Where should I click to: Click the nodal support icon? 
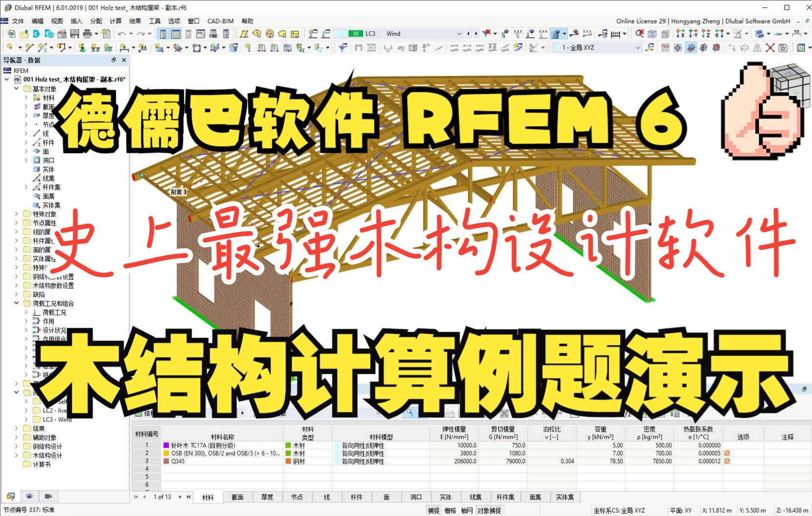82,47
